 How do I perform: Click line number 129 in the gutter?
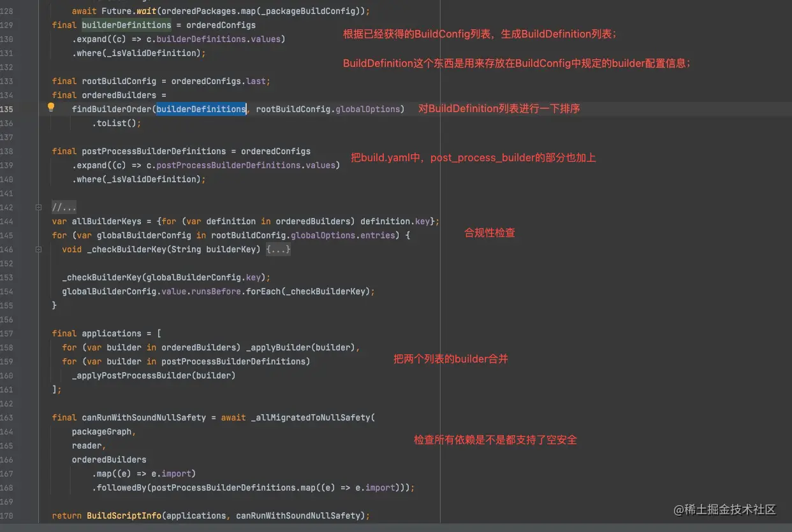pyautogui.click(x=6, y=25)
